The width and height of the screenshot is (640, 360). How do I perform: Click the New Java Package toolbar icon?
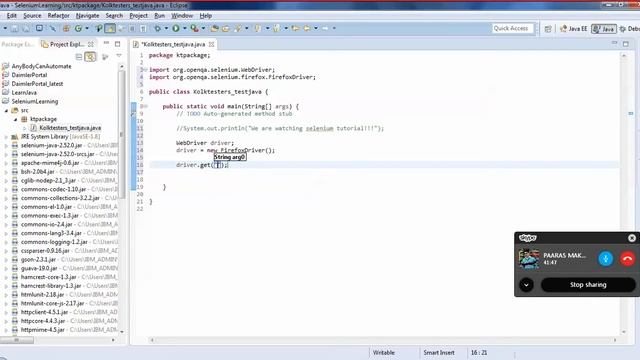click(66, 29)
